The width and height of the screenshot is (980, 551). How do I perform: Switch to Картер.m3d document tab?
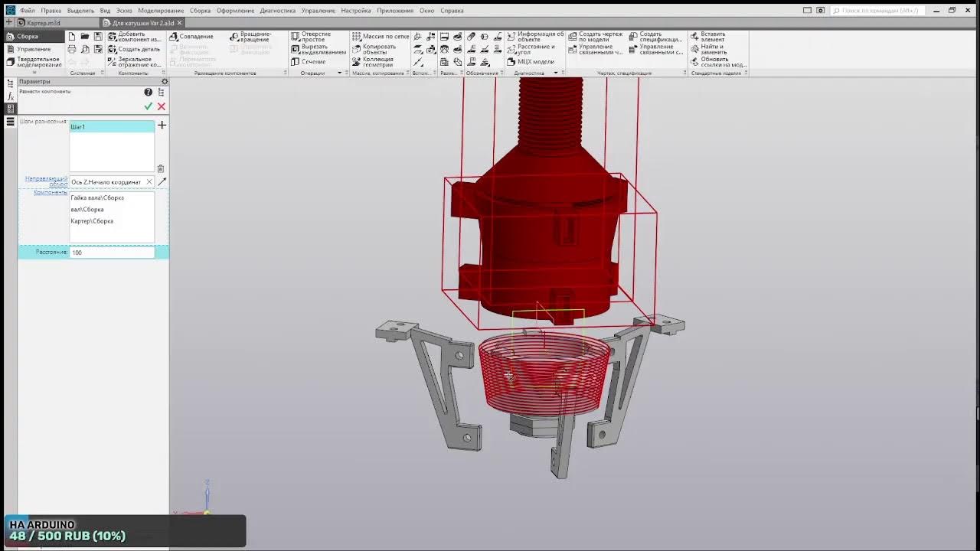point(43,23)
